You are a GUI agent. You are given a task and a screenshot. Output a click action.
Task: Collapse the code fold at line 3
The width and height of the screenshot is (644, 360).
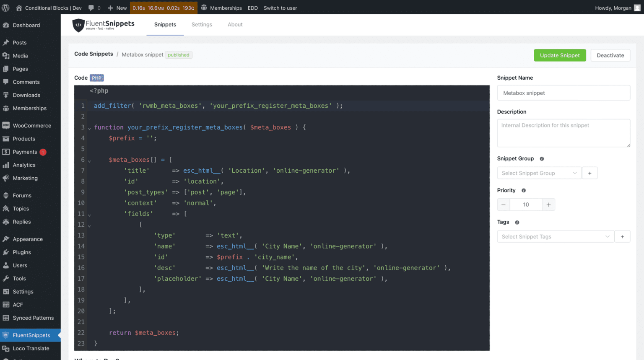(x=89, y=128)
